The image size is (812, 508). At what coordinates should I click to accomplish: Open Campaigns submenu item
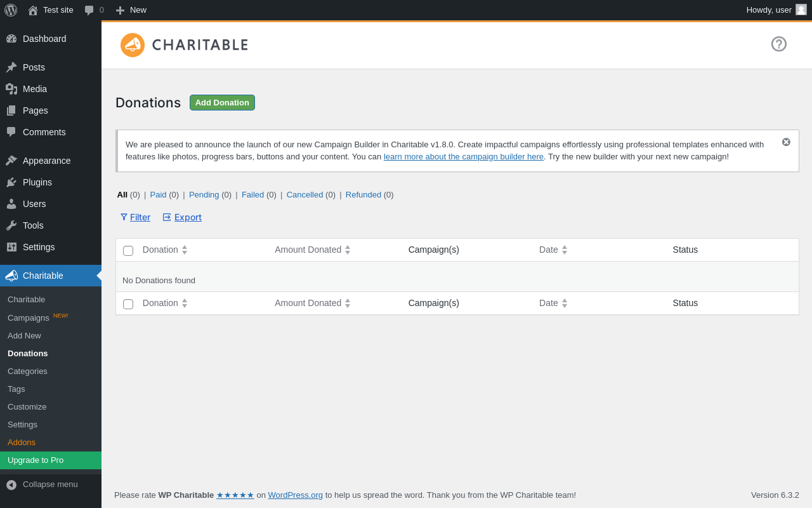(51, 317)
